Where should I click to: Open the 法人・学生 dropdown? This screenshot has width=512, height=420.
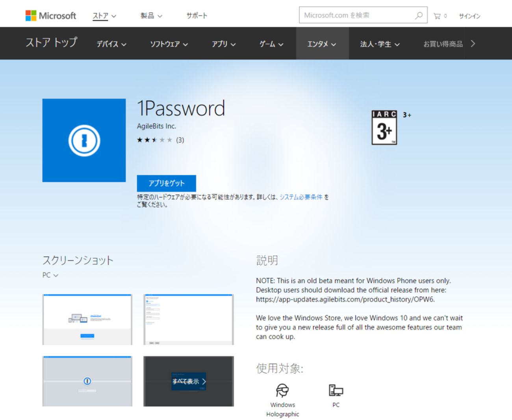point(380,44)
